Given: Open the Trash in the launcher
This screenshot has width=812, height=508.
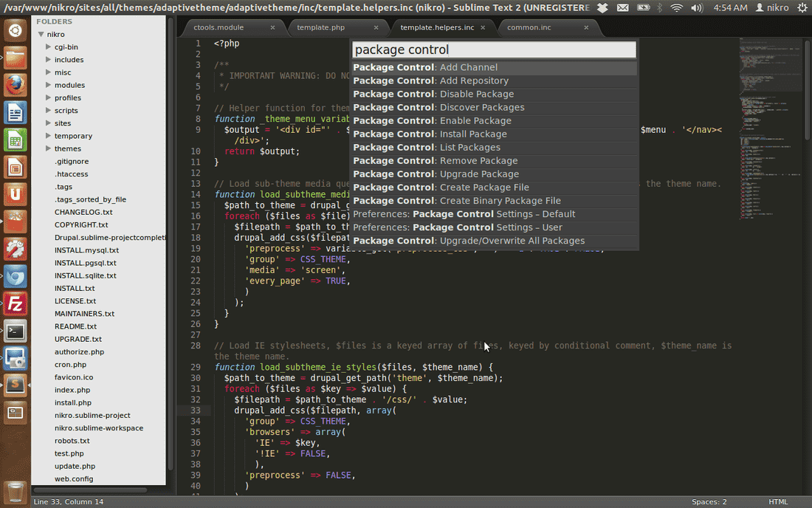Looking at the screenshot, I should 15,492.
